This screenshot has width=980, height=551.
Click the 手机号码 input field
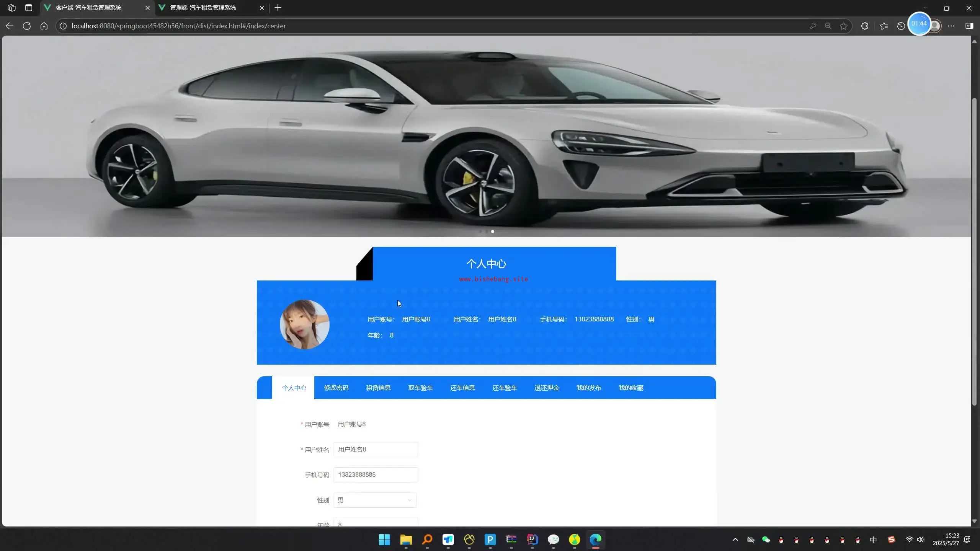tap(376, 475)
